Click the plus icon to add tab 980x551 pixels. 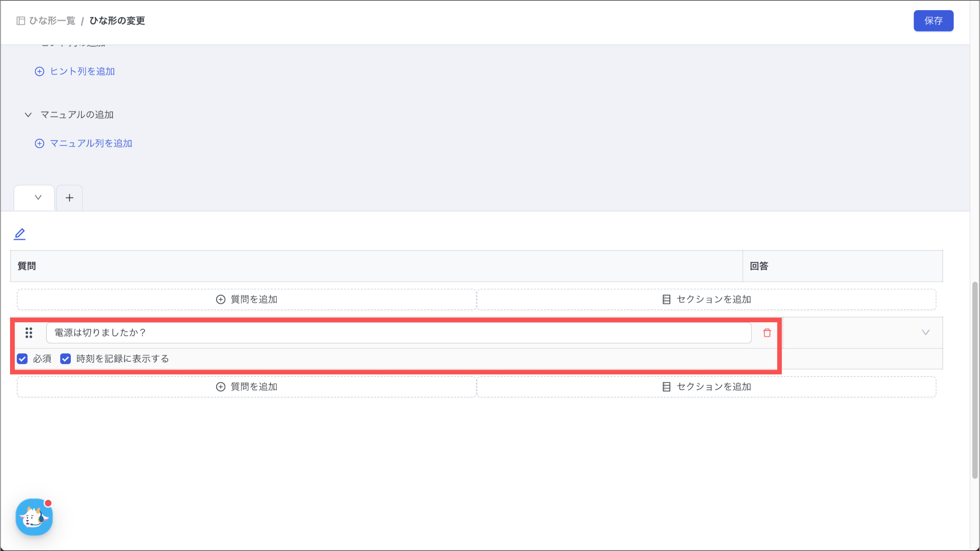click(x=69, y=198)
